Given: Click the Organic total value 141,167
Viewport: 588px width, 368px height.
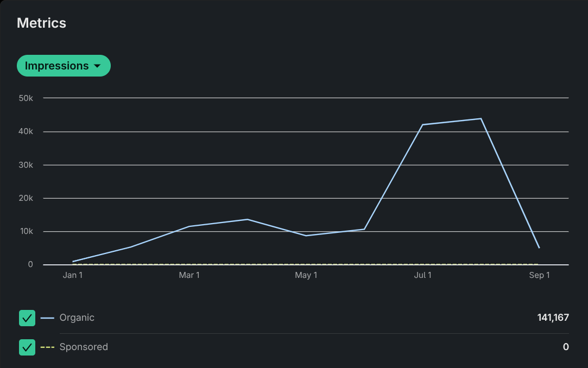Looking at the screenshot, I should click(x=553, y=318).
